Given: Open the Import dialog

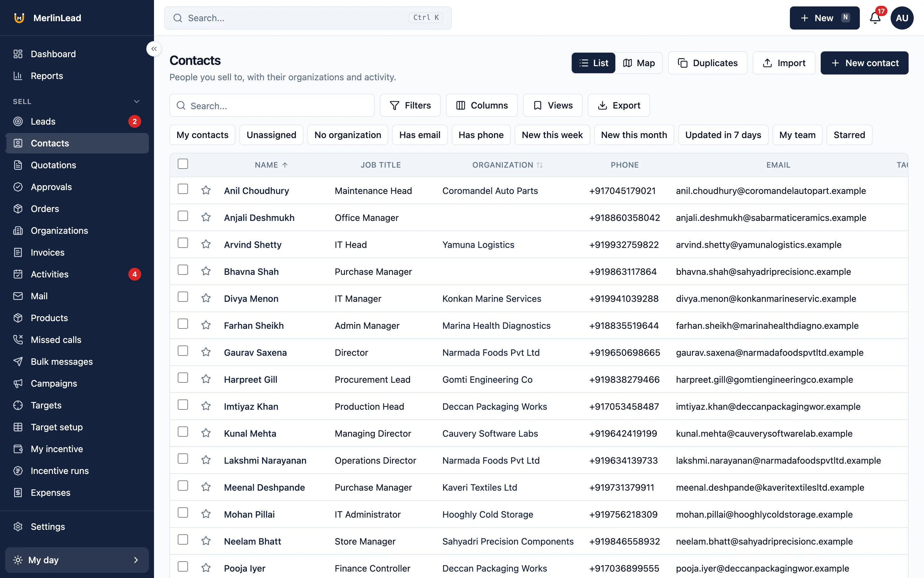Looking at the screenshot, I should point(784,63).
